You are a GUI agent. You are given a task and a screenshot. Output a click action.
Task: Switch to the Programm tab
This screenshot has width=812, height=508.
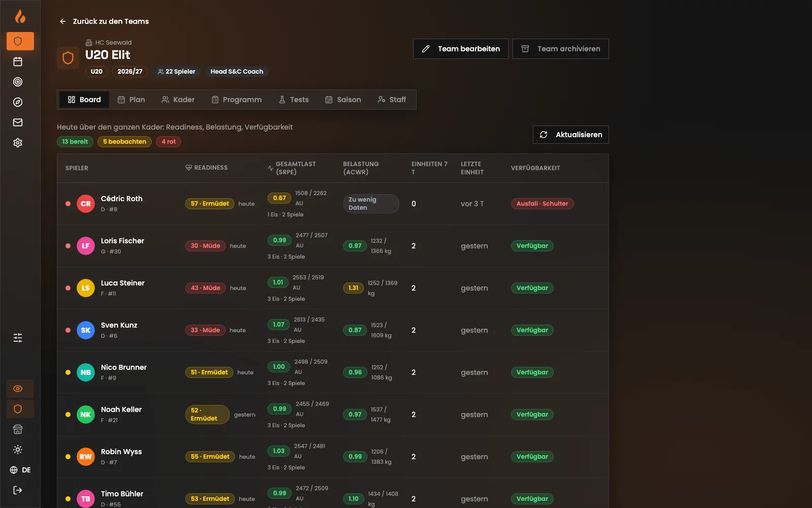[x=236, y=100]
